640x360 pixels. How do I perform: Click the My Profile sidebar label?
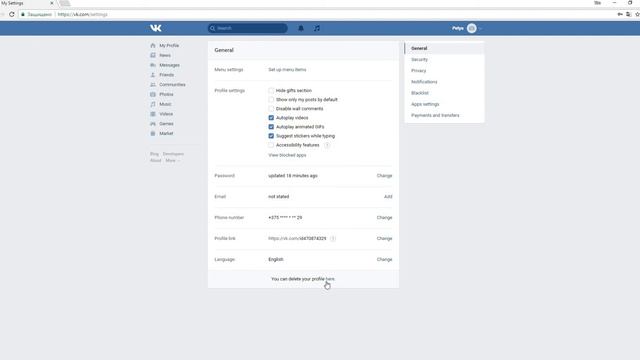click(x=169, y=46)
